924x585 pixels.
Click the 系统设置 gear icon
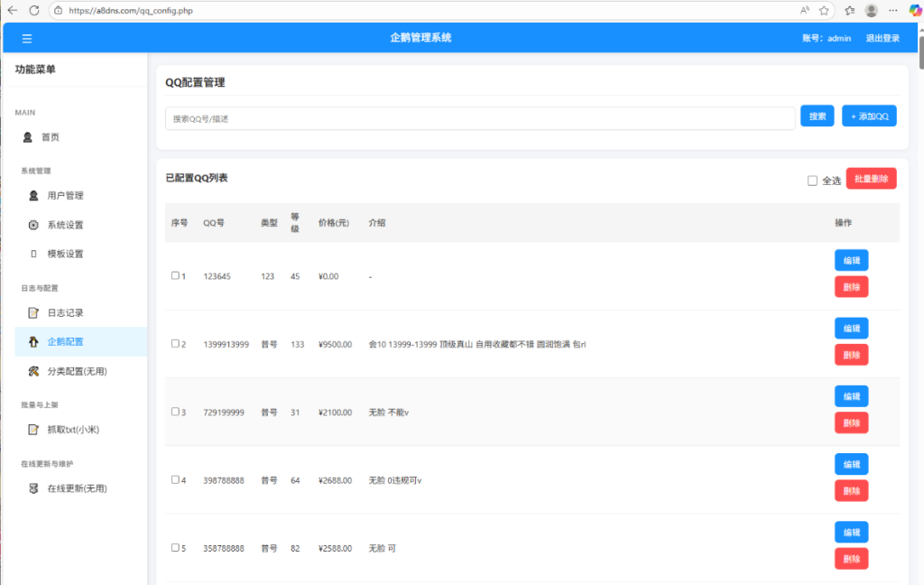[x=33, y=225]
